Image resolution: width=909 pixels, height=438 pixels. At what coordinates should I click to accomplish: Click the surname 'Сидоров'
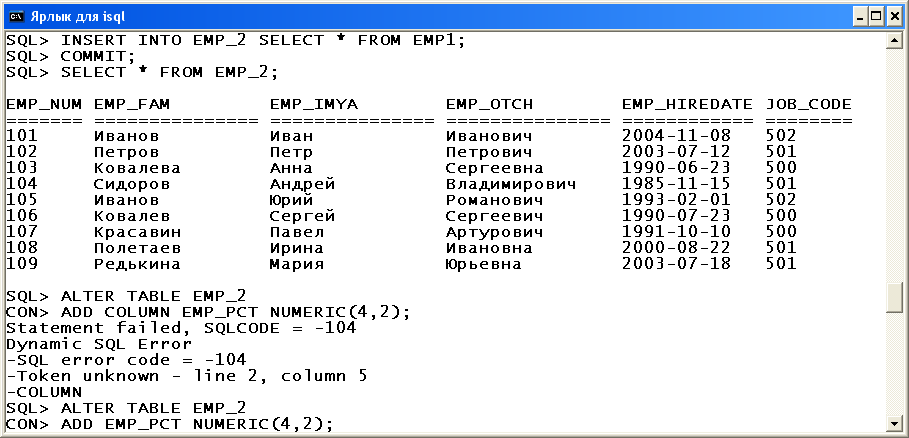pos(132,184)
